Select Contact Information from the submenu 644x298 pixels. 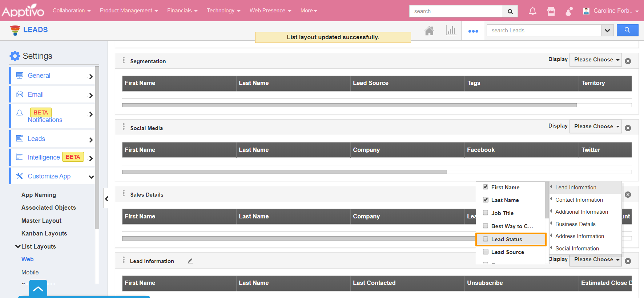pos(579,200)
